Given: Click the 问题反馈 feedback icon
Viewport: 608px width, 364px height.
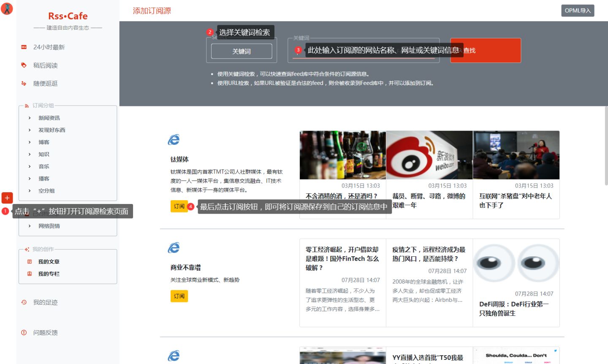Looking at the screenshot, I should (x=24, y=333).
